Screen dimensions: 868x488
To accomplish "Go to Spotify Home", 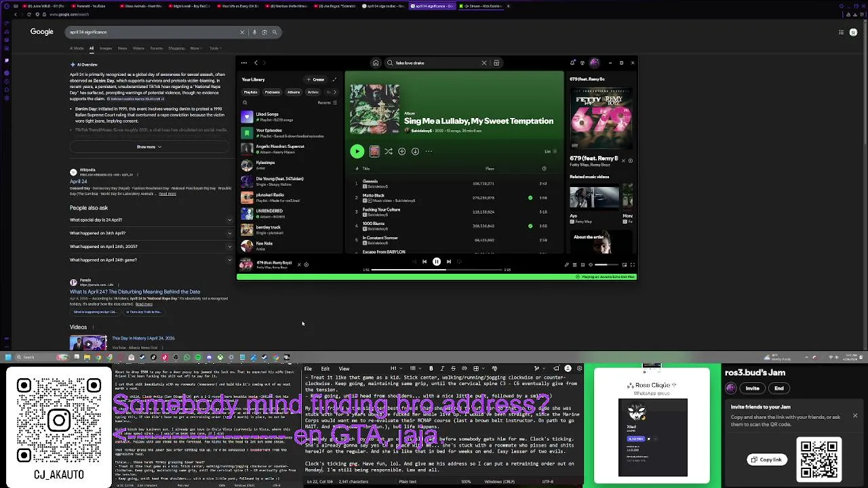I will pos(376,63).
